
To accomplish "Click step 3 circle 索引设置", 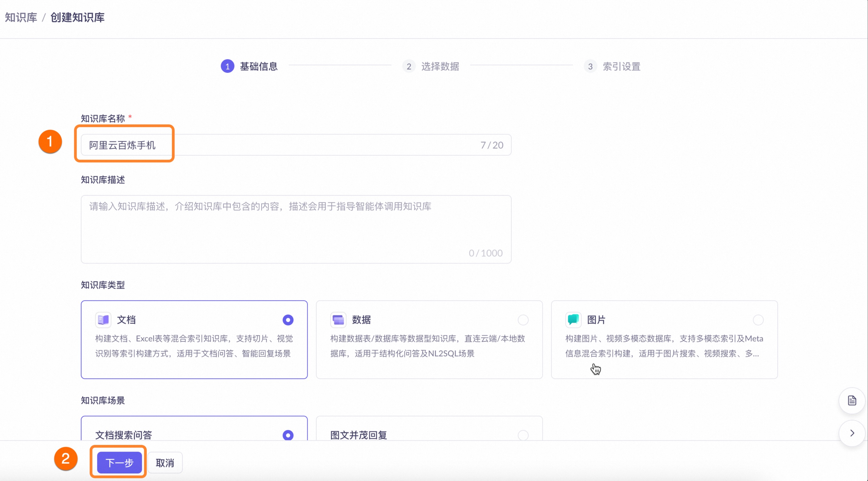I will [x=590, y=66].
